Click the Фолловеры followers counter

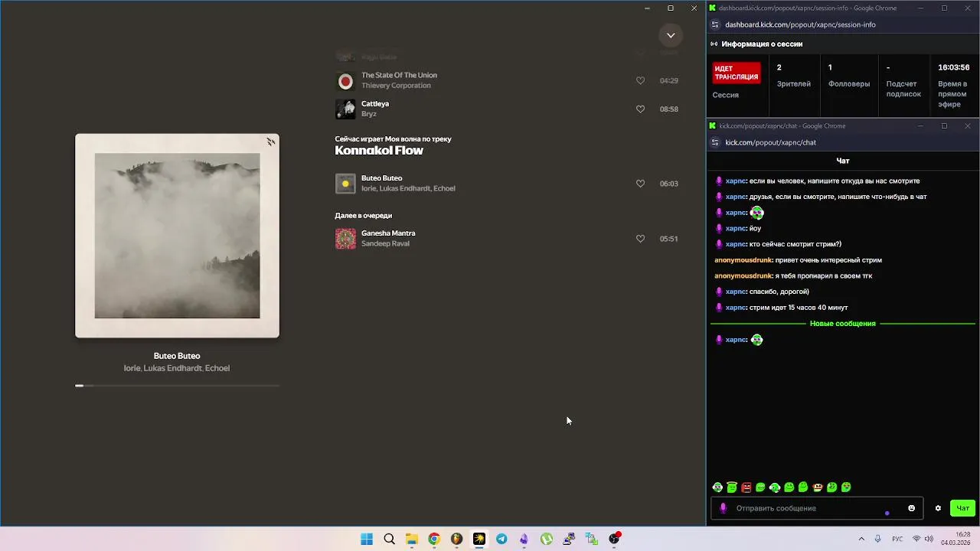click(848, 77)
